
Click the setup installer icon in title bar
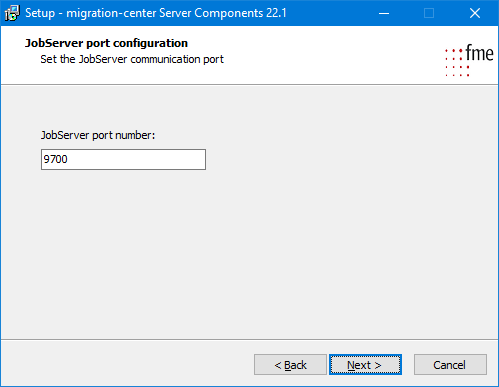pyautogui.click(x=12, y=13)
